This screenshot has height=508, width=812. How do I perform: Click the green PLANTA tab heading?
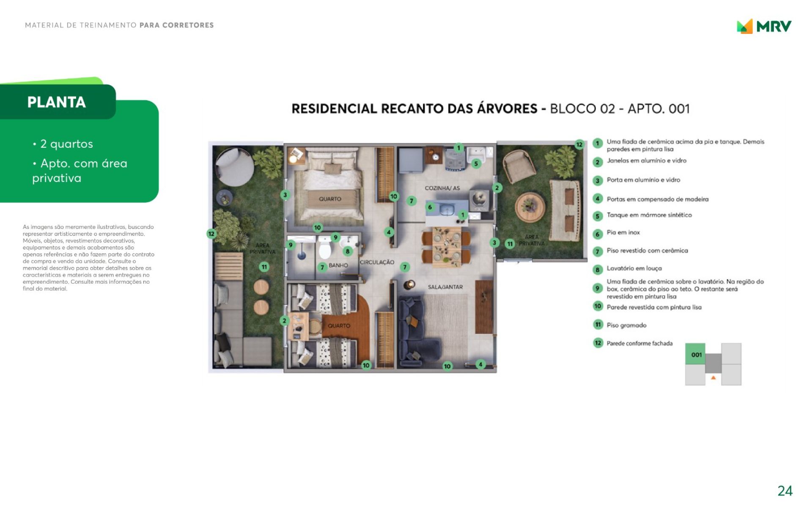(57, 102)
